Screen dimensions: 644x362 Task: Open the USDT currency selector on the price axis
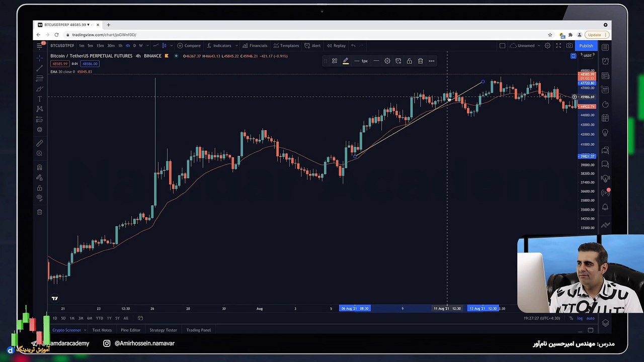[588, 56]
